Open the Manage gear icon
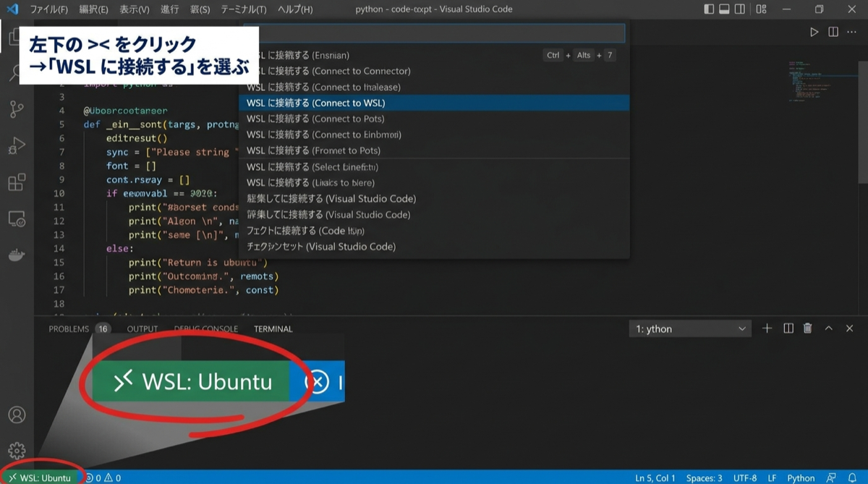Image resolution: width=868 pixels, height=484 pixels. click(16, 451)
